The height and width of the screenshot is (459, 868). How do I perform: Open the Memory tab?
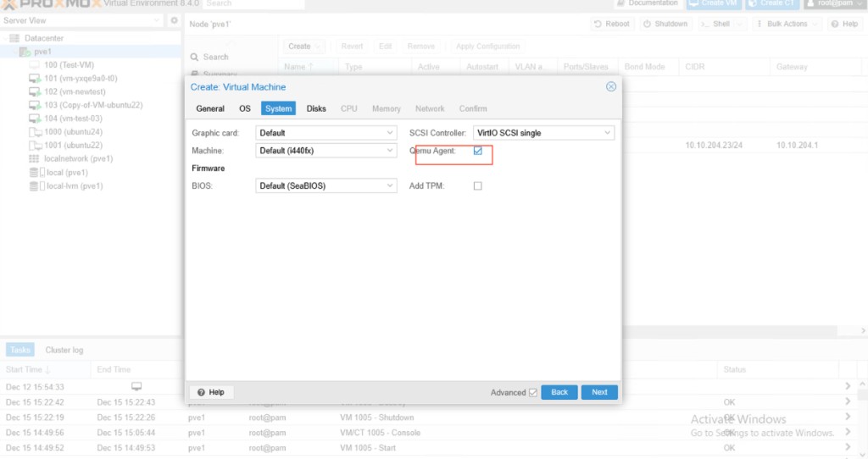coord(387,108)
